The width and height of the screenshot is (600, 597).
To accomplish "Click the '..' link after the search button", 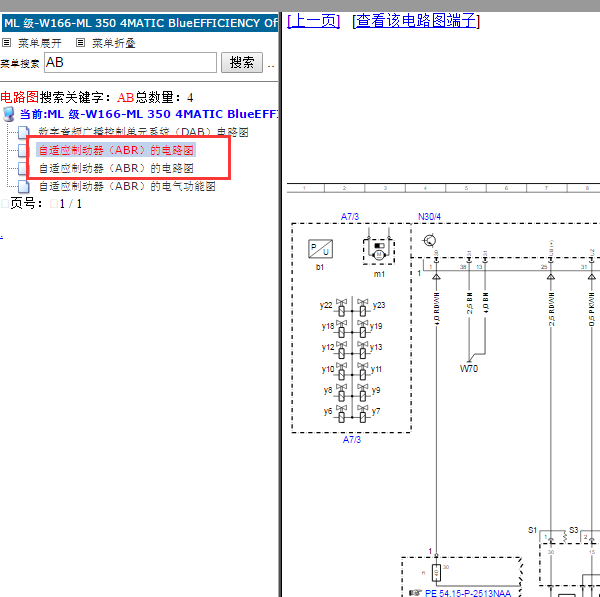I will [271, 66].
